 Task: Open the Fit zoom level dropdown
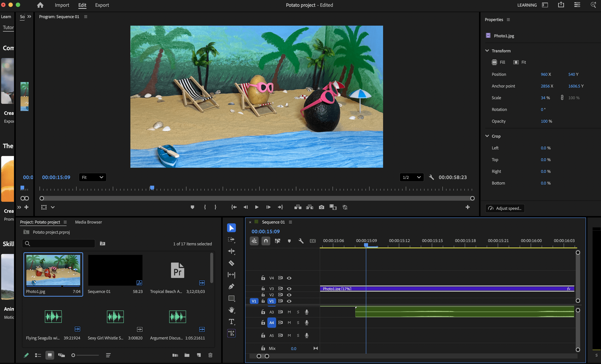(x=92, y=177)
